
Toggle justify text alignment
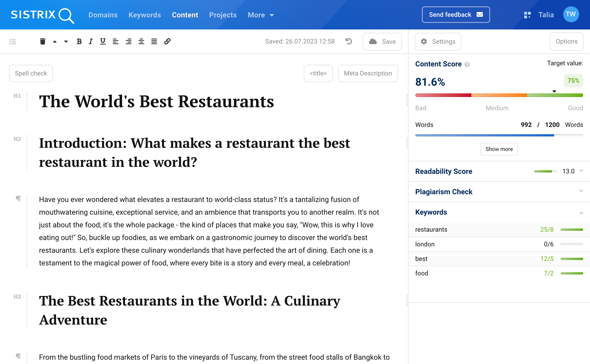click(154, 41)
